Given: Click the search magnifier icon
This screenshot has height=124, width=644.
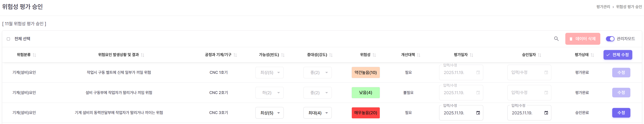Looking at the screenshot, I should pos(556,39).
